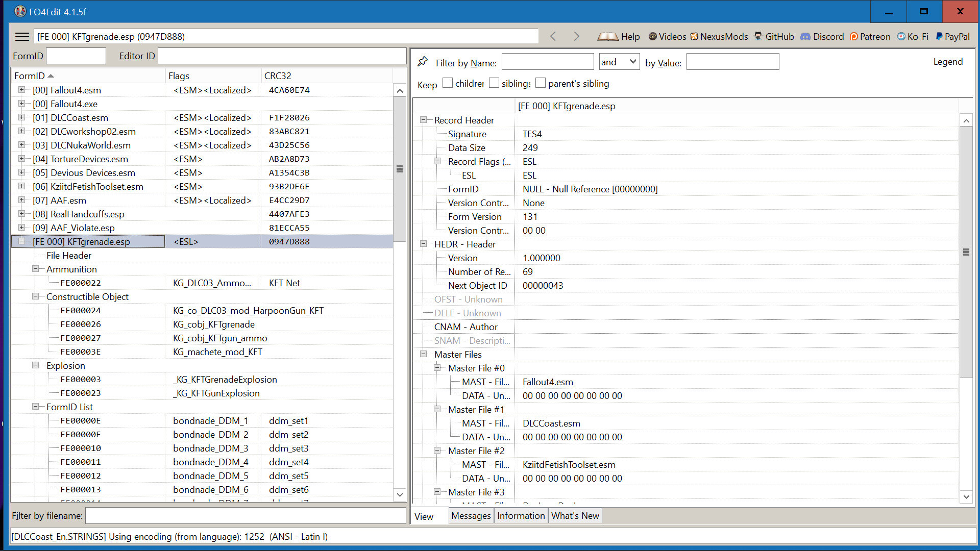
Task: Enable the parent's sibling checkbox
Action: 541,83
